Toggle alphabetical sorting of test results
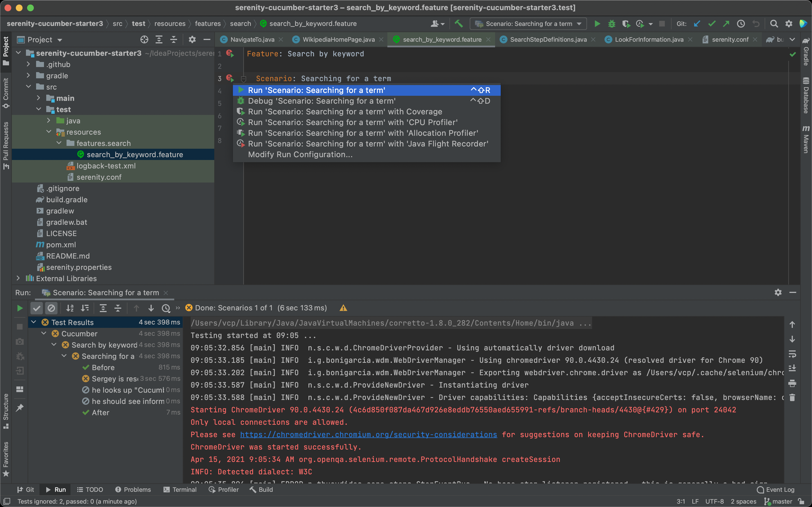Viewport: 812px width, 507px height. click(x=69, y=308)
